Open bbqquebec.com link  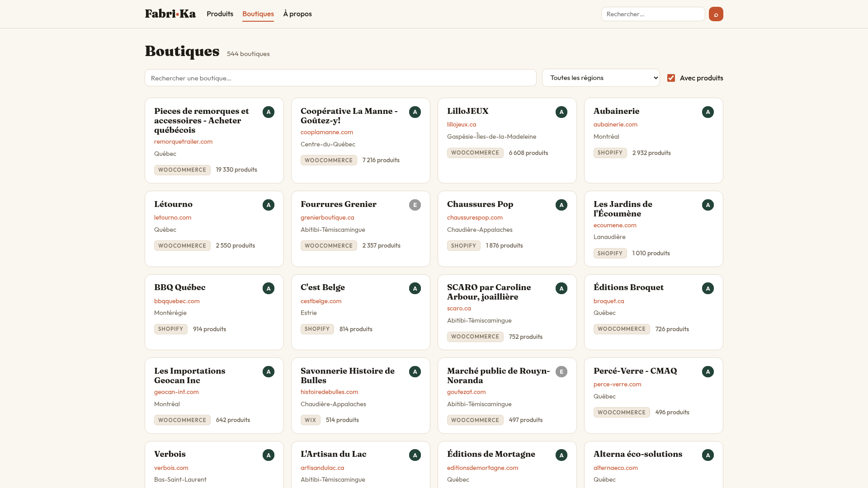point(177,301)
